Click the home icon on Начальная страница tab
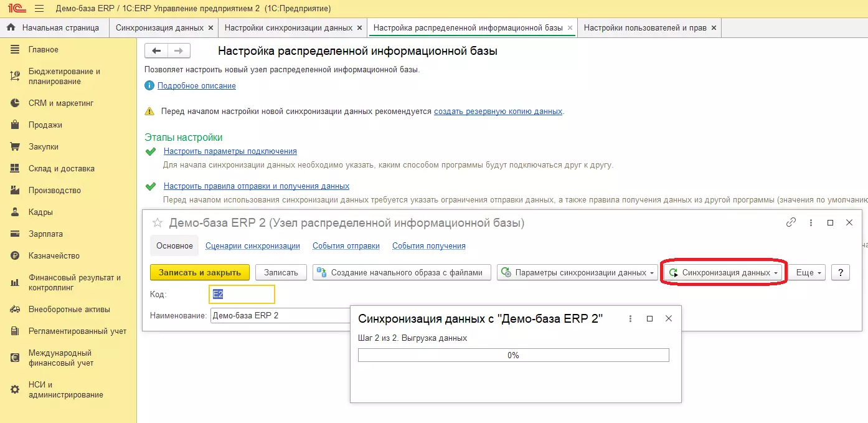The height and width of the screenshot is (423, 868). (x=11, y=28)
